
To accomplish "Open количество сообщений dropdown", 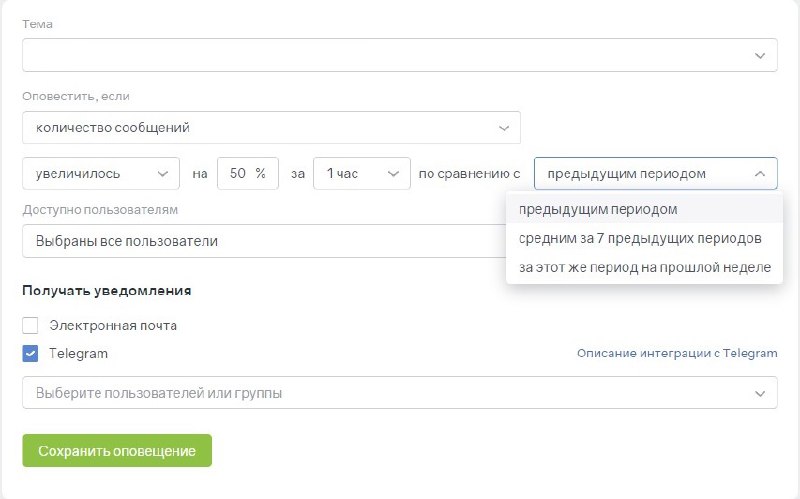I will coord(271,128).
